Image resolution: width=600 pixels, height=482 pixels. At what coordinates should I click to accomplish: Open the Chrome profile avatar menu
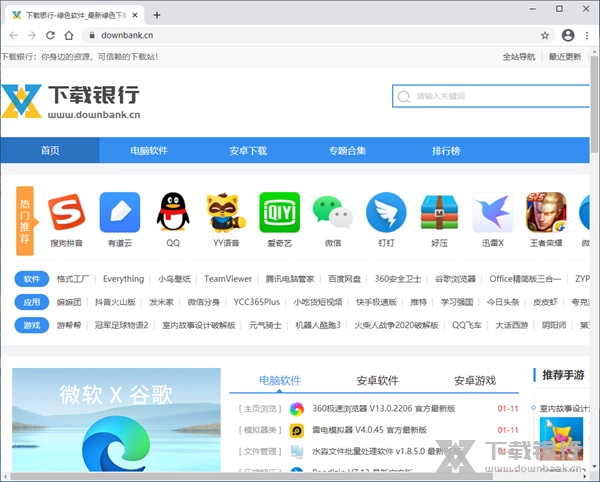[x=567, y=35]
